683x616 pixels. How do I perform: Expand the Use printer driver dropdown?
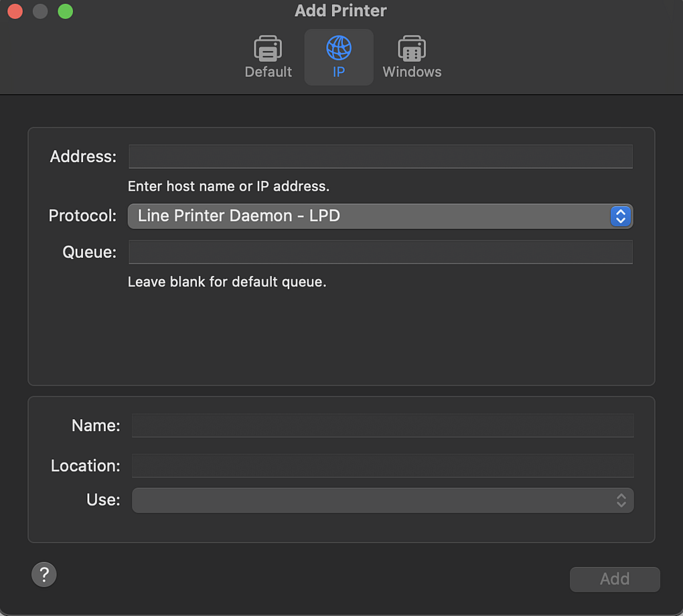pyautogui.click(x=382, y=500)
